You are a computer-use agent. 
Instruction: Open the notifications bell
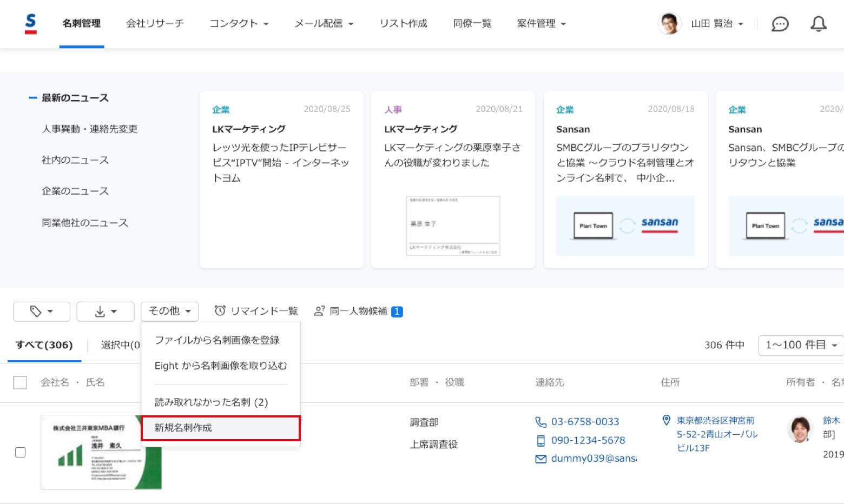coord(818,24)
